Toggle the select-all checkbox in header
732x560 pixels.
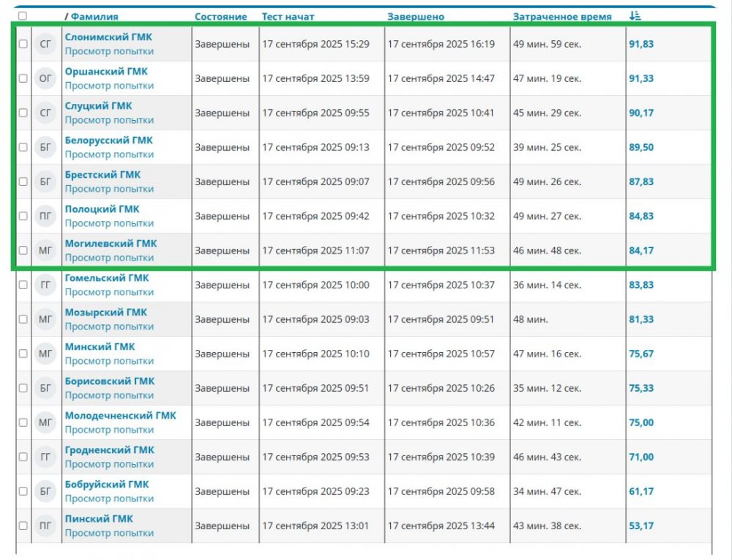click(x=23, y=15)
